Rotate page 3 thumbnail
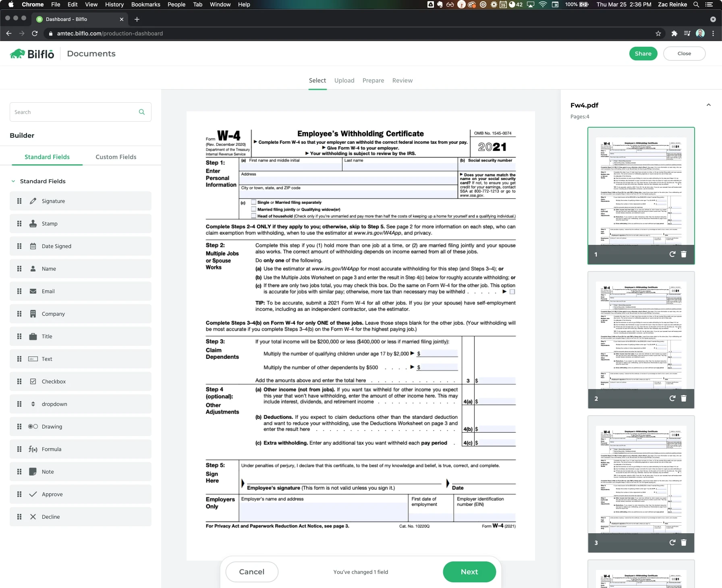The height and width of the screenshot is (588, 722). [672, 542]
